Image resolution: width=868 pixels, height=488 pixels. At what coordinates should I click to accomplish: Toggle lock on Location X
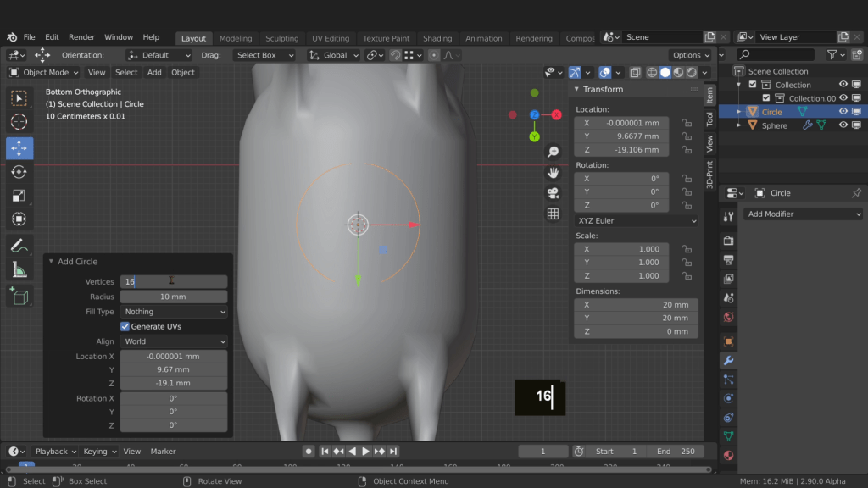click(685, 123)
